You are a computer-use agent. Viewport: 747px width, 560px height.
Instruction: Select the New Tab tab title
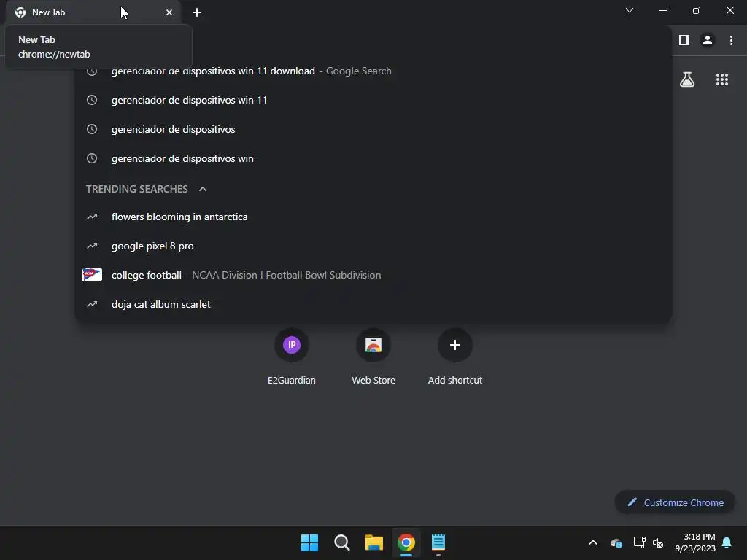tap(49, 12)
